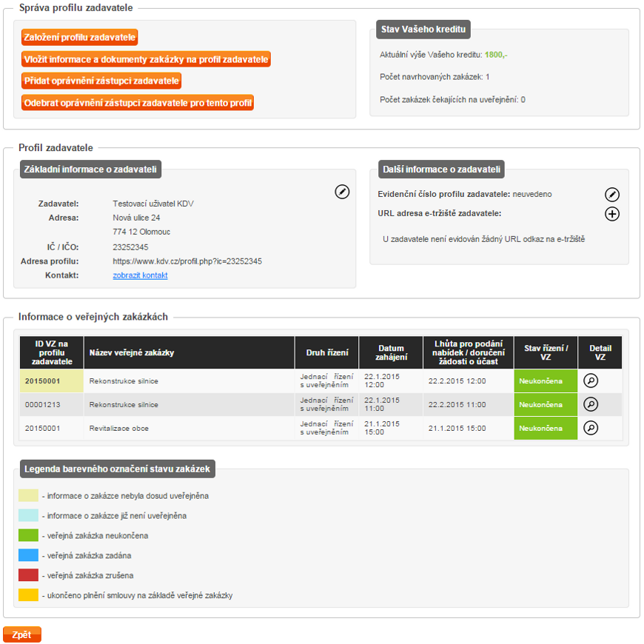This screenshot has width=644, height=644.
Task: Click the green 'zakázka neukončena' legend swatch
Action: coord(28,535)
